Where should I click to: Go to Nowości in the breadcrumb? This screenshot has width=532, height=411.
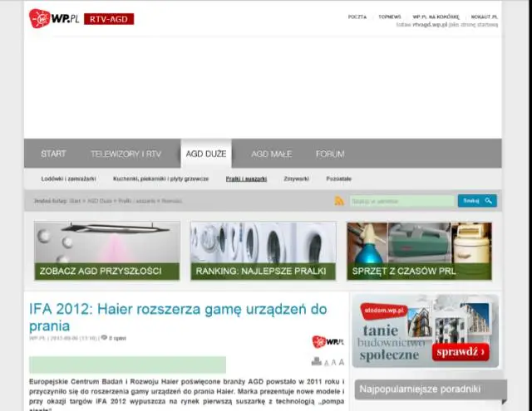(172, 201)
